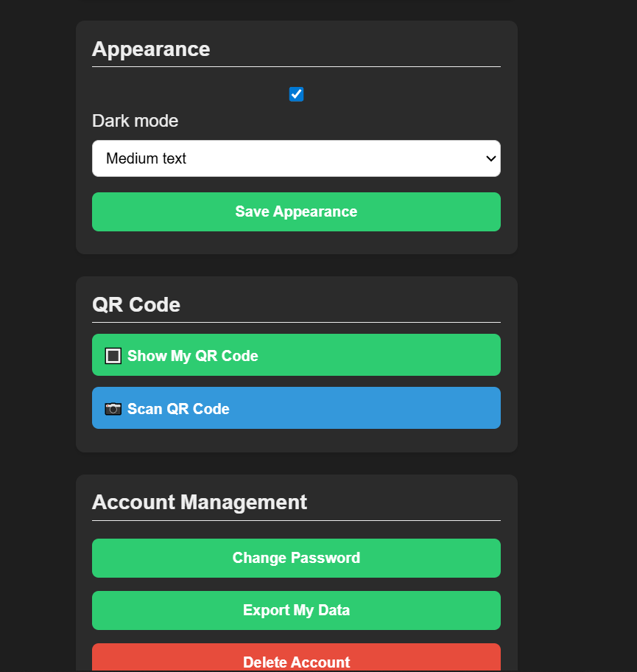Viewport: 637px width, 672px height.
Task: Click the Dark mode label to toggle it
Action: (x=135, y=121)
